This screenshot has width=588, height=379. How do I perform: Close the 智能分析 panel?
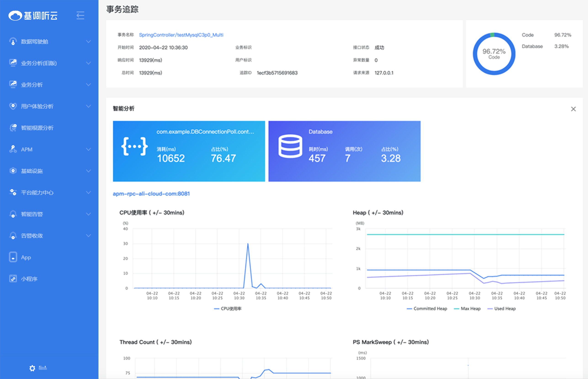point(573,109)
